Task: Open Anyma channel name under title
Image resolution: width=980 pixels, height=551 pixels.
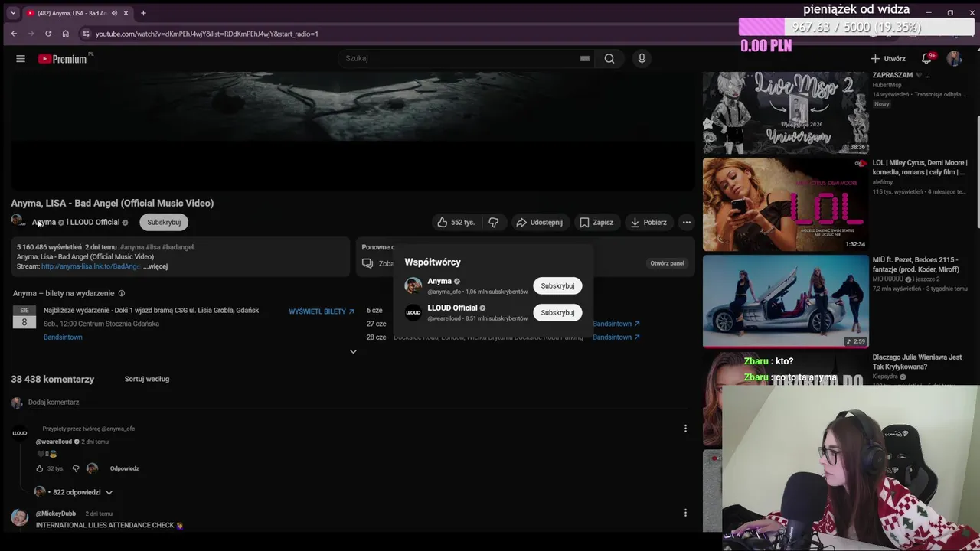Action: pyautogui.click(x=44, y=222)
